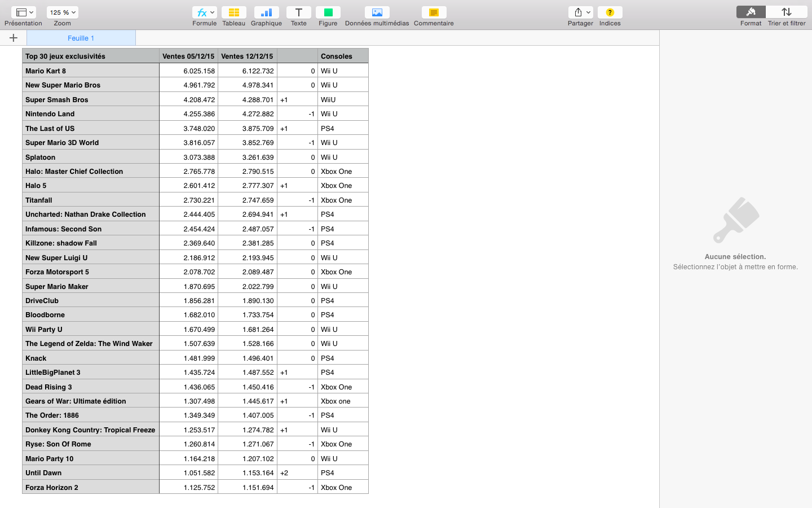Viewport: 812px width, 508px height.
Task: Click the DriveClub cell
Action: point(91,300)
